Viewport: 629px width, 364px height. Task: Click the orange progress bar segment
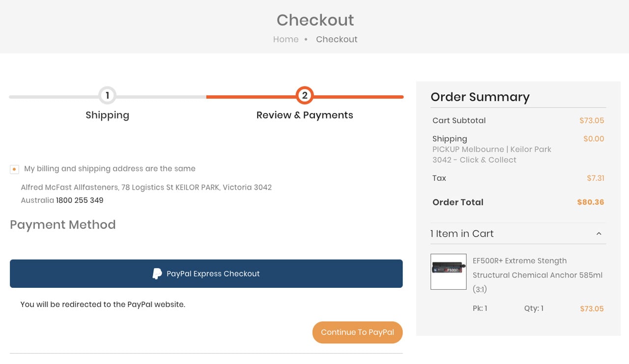(x=305, y=97)
